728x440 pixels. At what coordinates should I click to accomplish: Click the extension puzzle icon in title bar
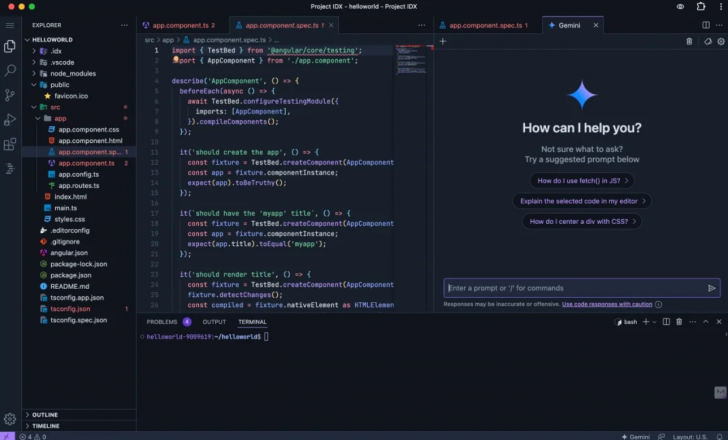click(x=701, y=6)
